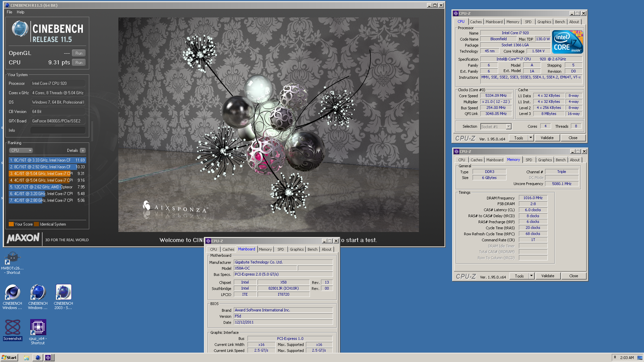Click the Intel Core i7 logo in CPU-Z
The image size is (644, 362).
point(568,42)
